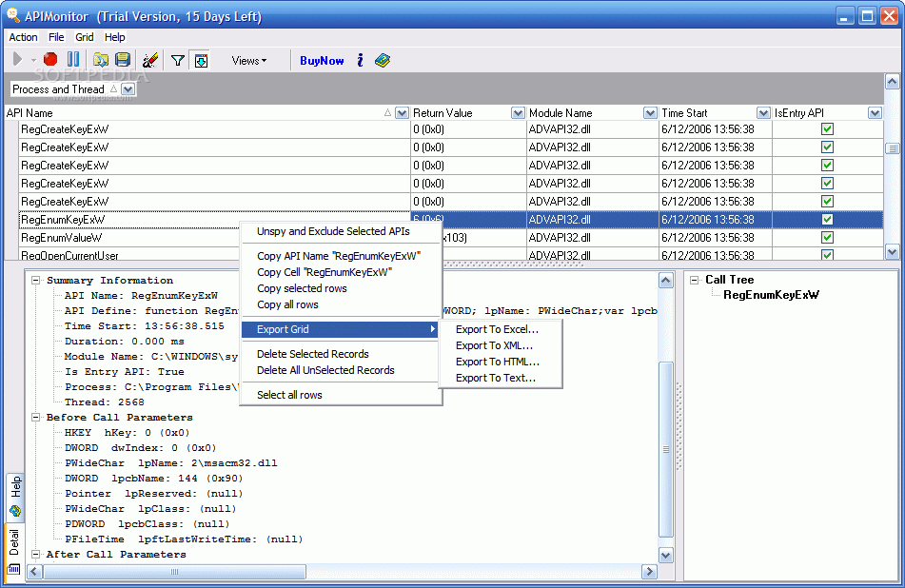Viewport: 905px width, 588px height.
Task: Choose Export To HTML...
Action: pyautogui.click(x=500, y=362)
